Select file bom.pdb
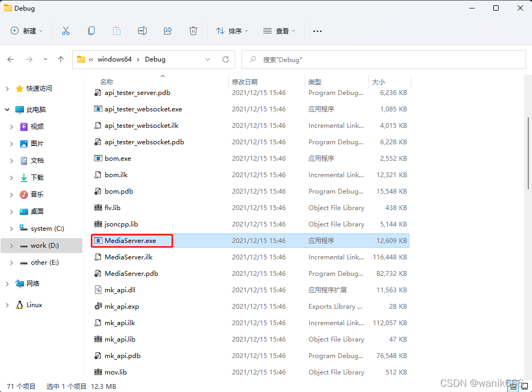This screenshot has height=392, width=532. [x=119, y=191]
